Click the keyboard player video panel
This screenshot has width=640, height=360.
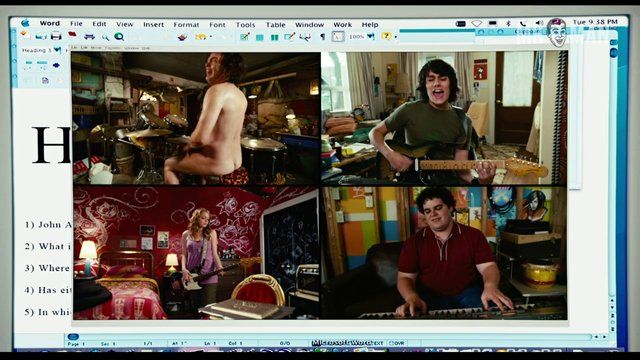[x=444, y=253]
